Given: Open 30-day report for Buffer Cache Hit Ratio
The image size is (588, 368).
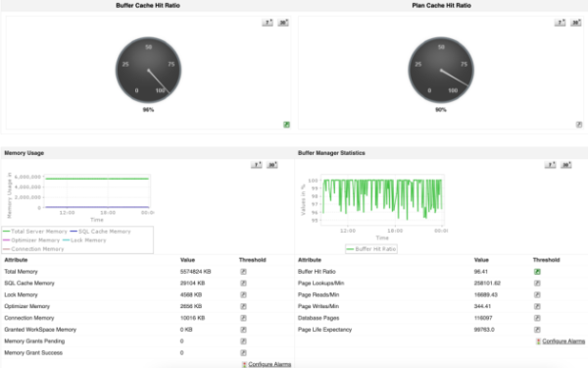Looking at the screenshot, I should (283, 23).
